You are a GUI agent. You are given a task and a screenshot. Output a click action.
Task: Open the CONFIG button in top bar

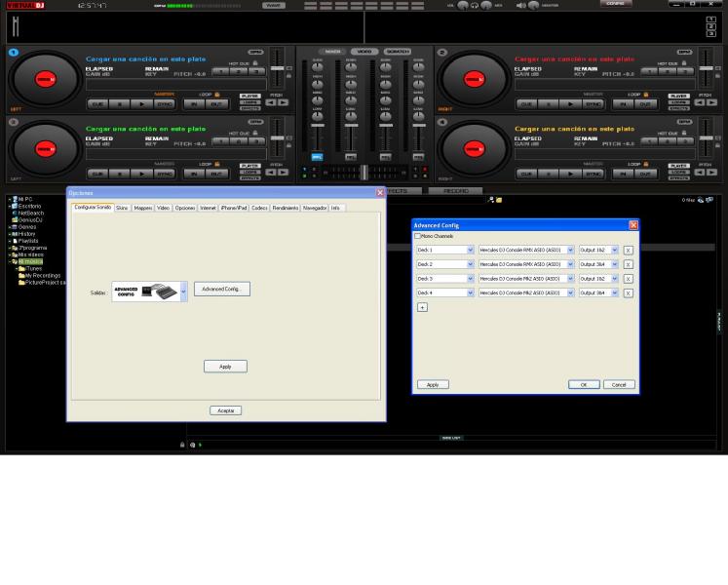point(616,3)
